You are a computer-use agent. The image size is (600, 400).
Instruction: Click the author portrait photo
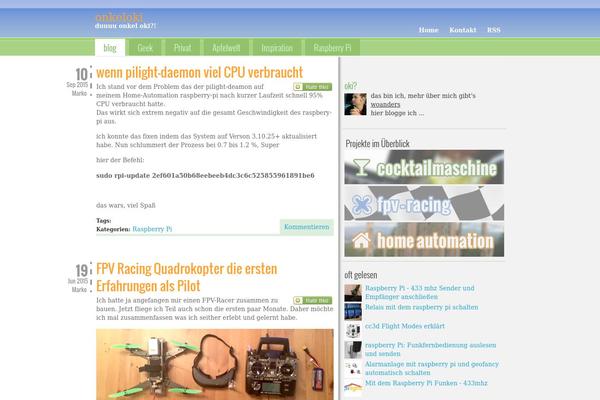tap(355, 104)
